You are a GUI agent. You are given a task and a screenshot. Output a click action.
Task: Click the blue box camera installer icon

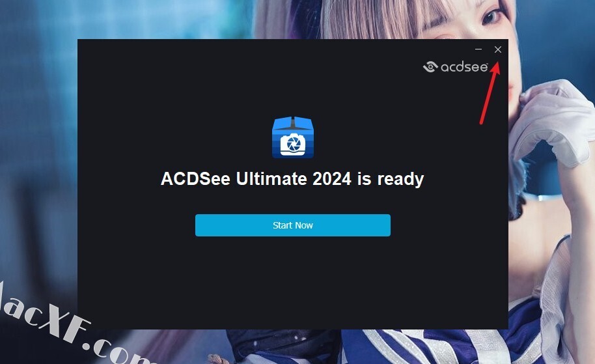tap(292, 137)
